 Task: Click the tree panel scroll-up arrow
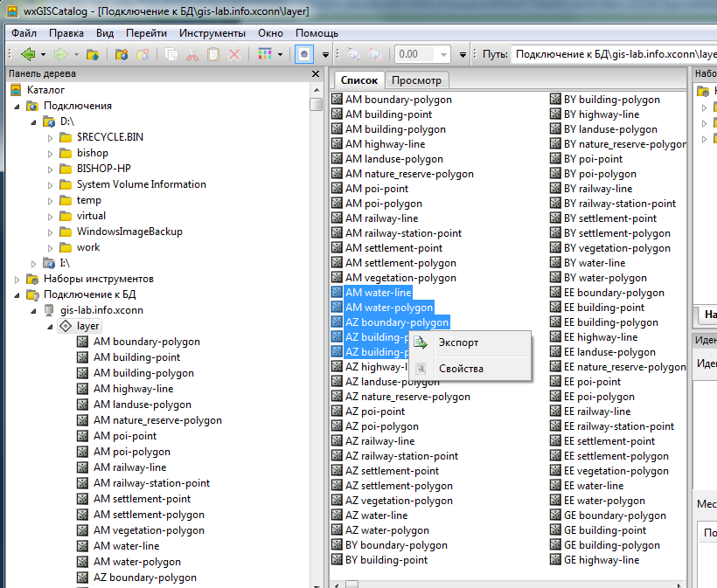[316, 89]
